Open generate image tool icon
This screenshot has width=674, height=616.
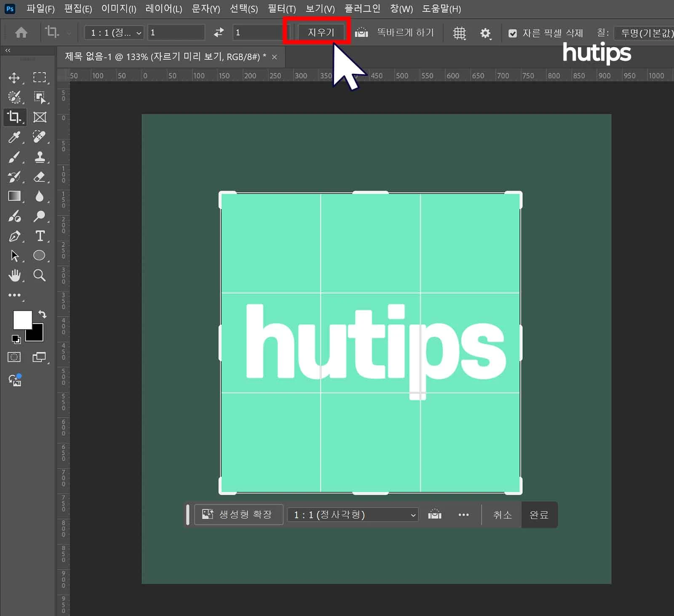(15, 380)
